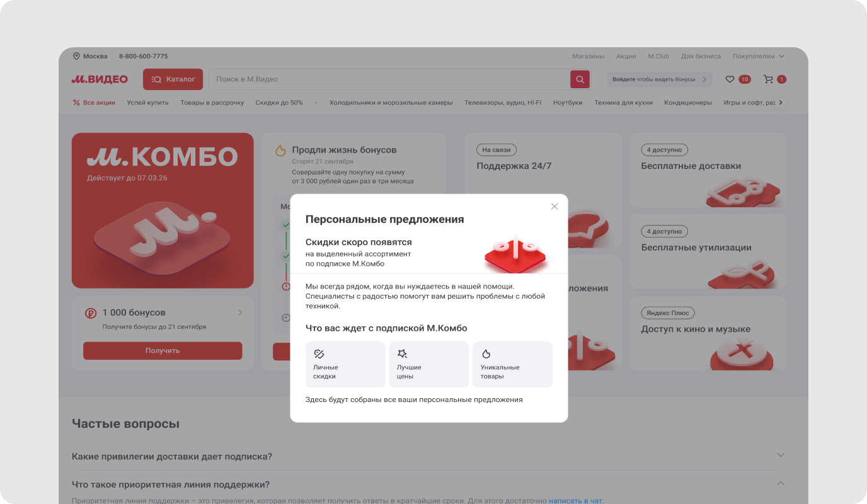Click the Скидки скоро появятся heading
The height and width of the screenshot is (504, 867).
pyautogui.click(x=359, y=242)
